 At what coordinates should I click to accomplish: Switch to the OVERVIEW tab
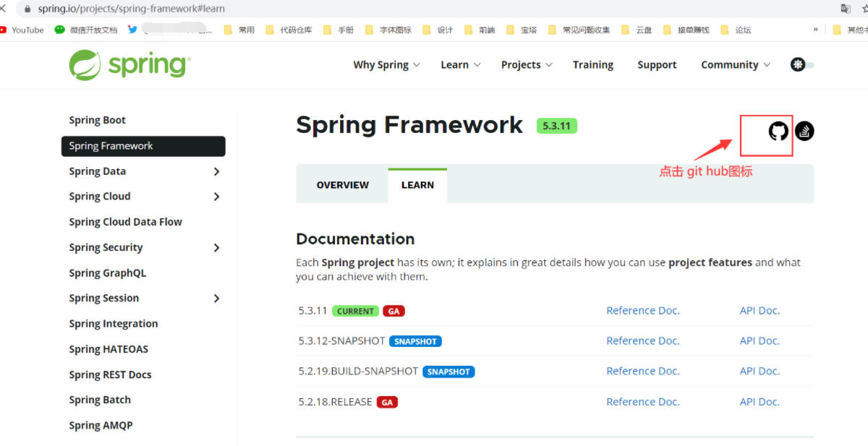coord(341,184)
